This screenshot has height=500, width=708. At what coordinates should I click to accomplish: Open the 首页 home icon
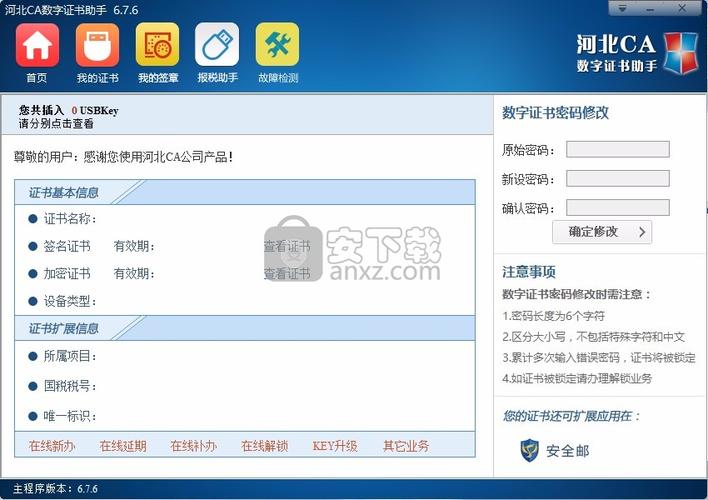(37, 45)
